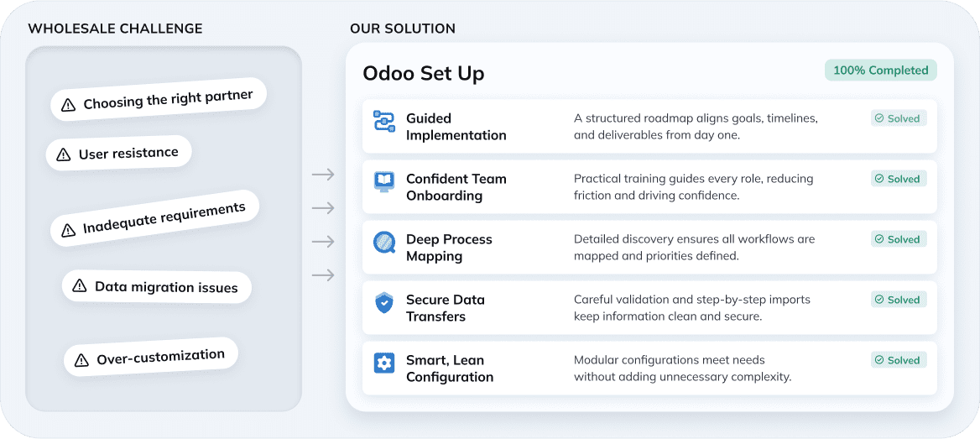
Task: Click Solved badge for Guided Implementation
Action: click(x=898, y=118)
